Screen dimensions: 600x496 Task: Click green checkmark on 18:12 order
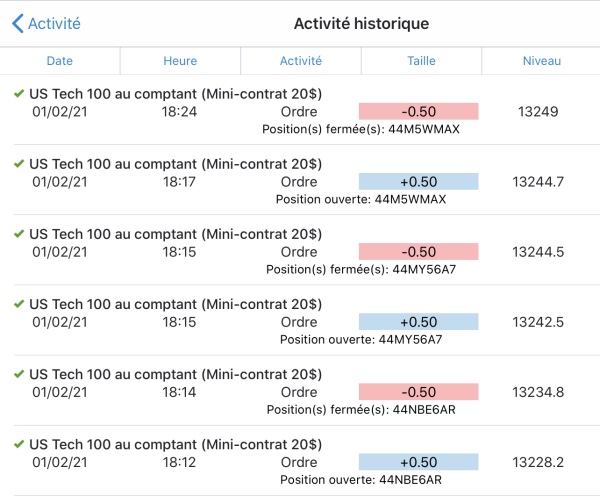click(18, 443)
